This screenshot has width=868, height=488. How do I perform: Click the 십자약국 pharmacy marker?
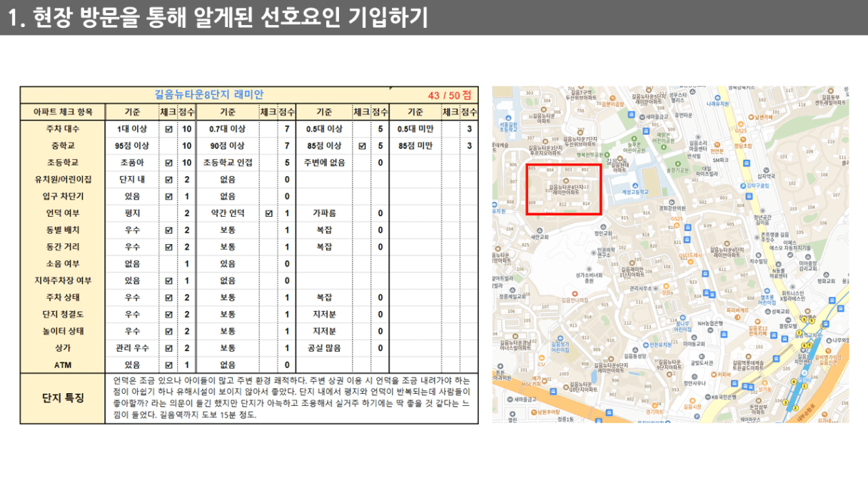click(x=766, y=173)
